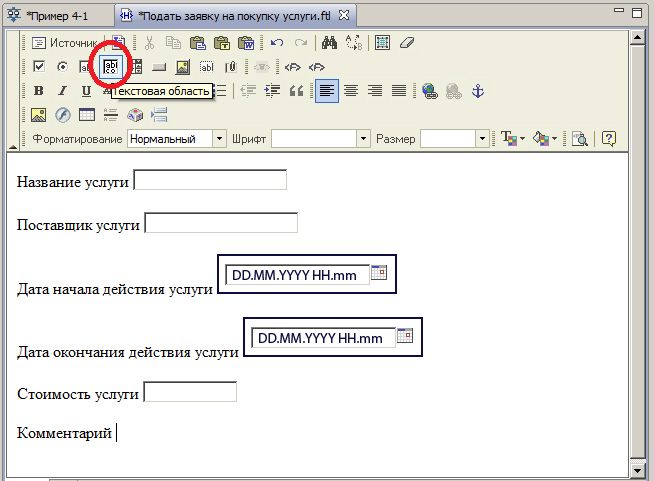Viewport: 654px width, 481px height.
Task: Toggle left text alignment
Action: pos(327,91)
